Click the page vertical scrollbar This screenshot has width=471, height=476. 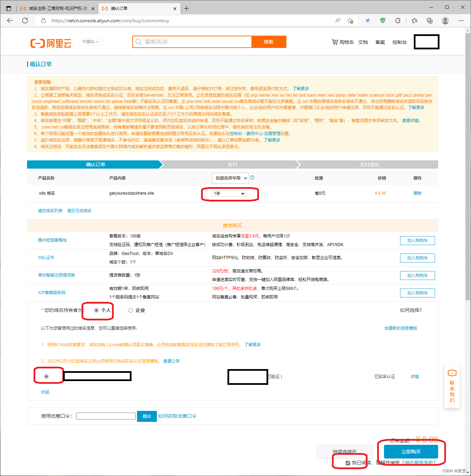tap(468, 167)
